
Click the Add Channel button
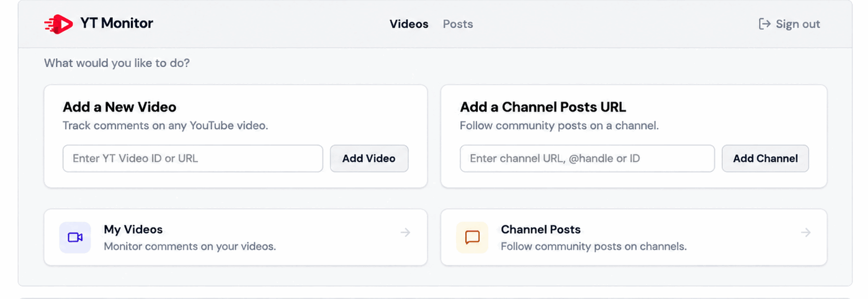pos(765,158)
